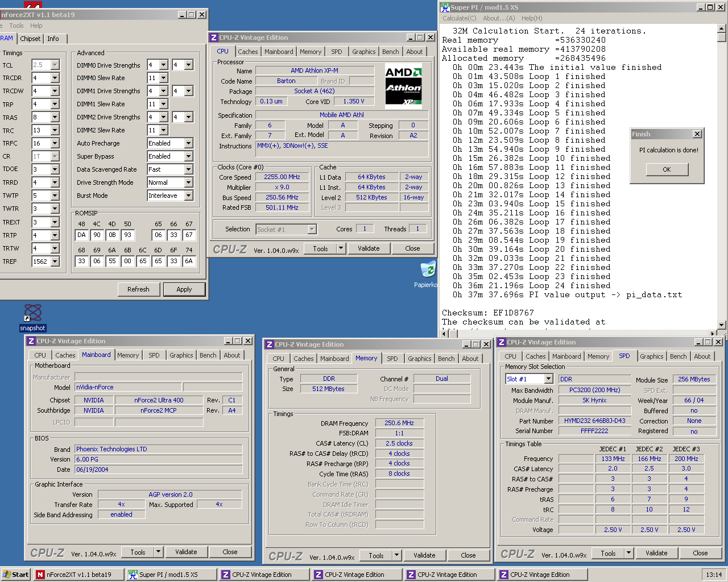The image size is (728, 582).
Task: Click the taskbar clock showing 13:14
Action: click(x=714, y=575)
